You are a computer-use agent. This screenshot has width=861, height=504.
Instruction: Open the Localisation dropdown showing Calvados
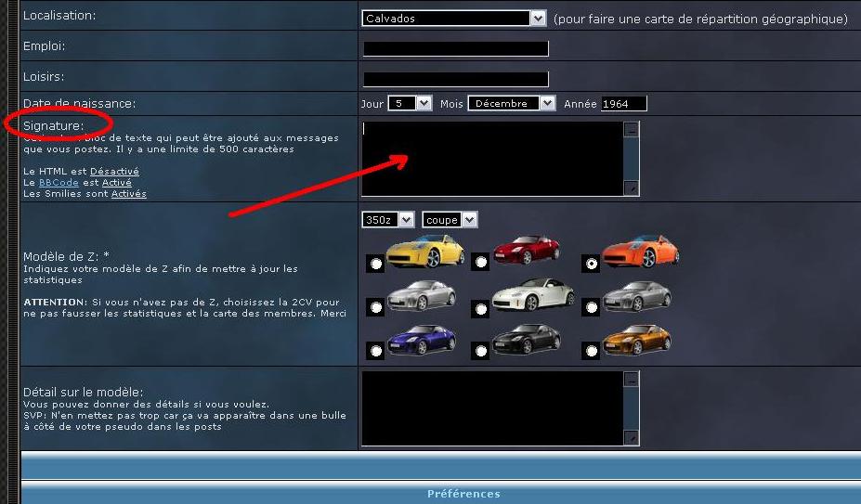coord(454,19)
